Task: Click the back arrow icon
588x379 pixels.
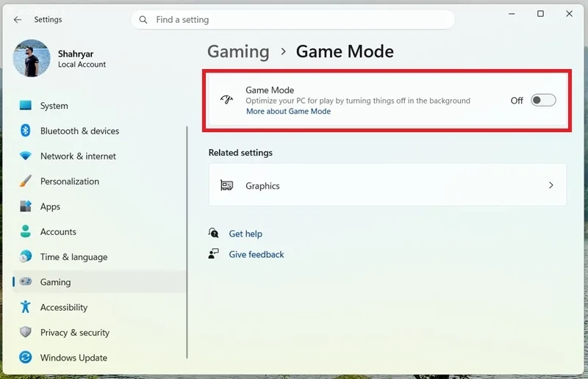Action: pos(17,20)
